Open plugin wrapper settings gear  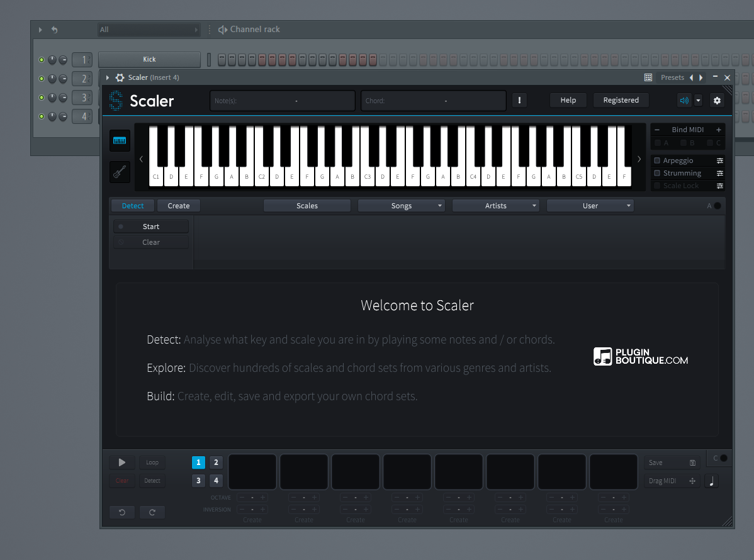(120, 77)
